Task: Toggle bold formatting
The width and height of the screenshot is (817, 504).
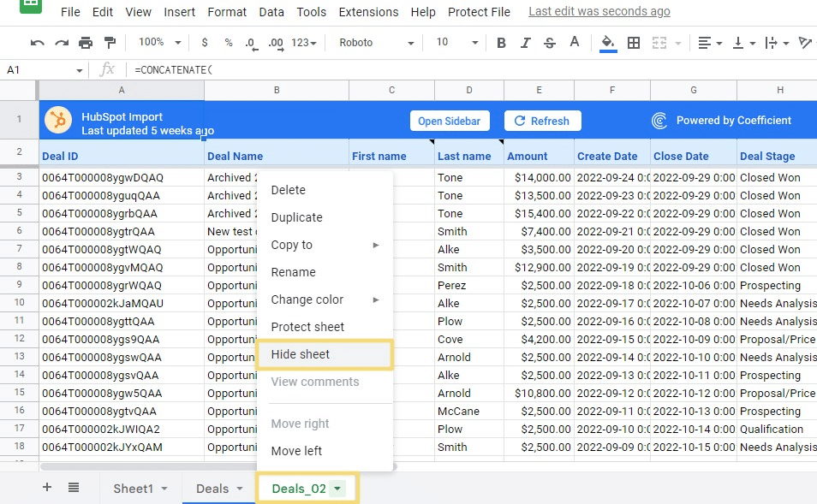Action: (x=502, y=43)
